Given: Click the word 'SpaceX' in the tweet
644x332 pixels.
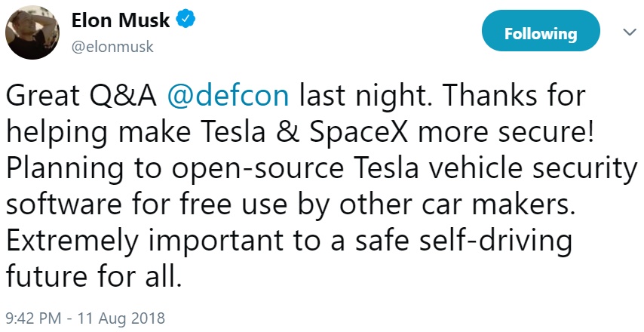Looking at the screenshot, I should (x=360, y=133).
